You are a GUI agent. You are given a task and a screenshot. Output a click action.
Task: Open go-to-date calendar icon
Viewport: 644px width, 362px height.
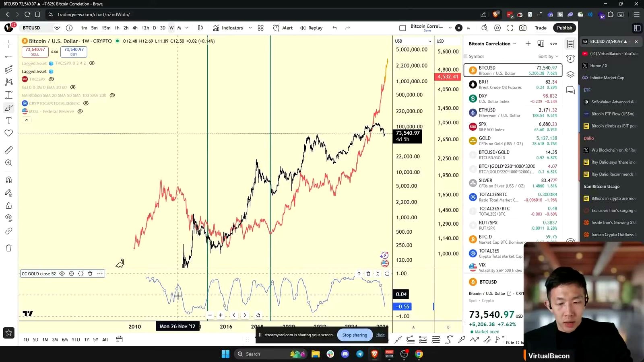click(x=119, y=339)
